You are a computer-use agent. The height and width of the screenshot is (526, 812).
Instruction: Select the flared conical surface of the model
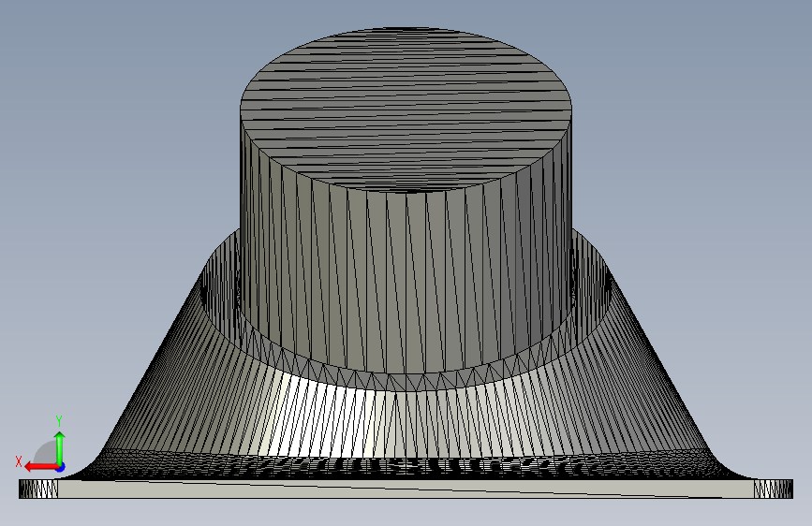click(x=406, y=425)
